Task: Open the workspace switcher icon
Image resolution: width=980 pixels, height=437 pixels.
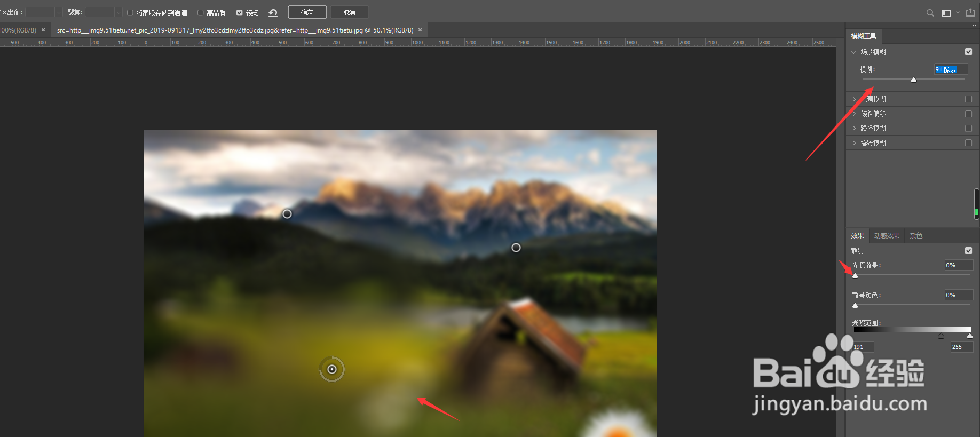Action: [946, 13]
